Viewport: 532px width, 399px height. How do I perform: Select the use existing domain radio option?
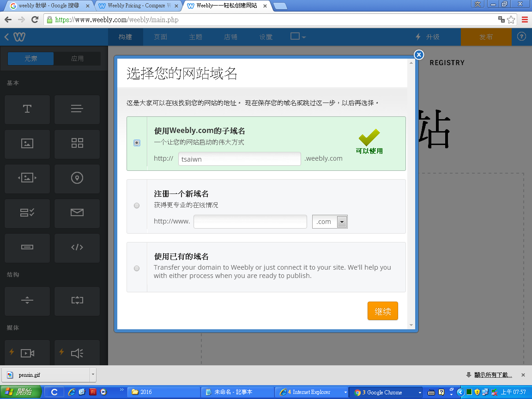click(x=137, y=268)
